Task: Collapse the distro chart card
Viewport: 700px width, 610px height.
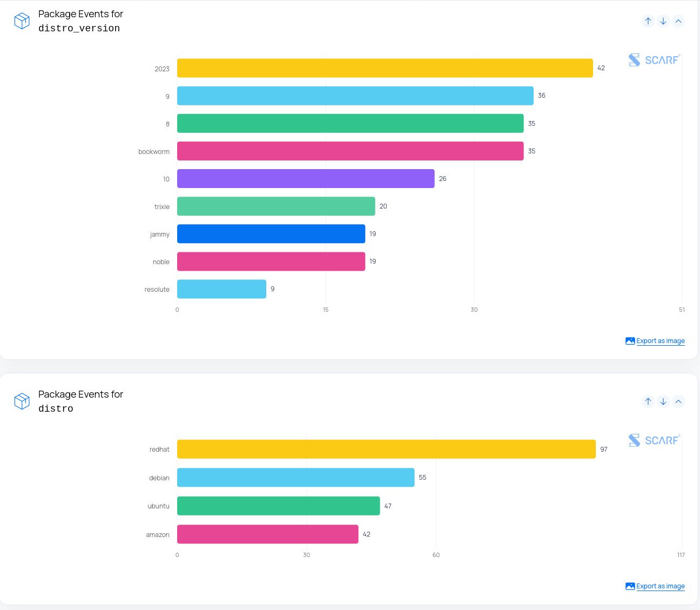Action: (678, 401)
